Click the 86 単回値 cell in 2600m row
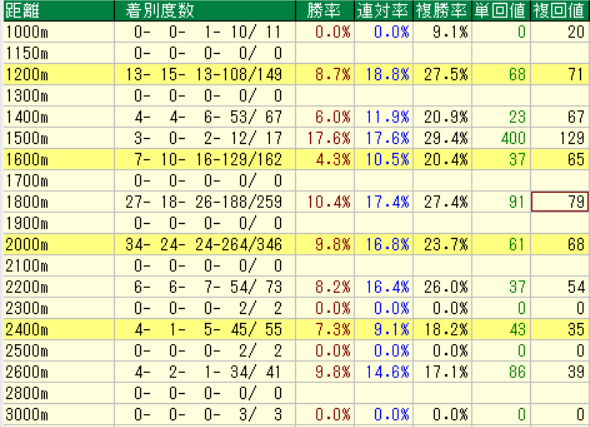The height and width of the screenshot is (427, 590). click(x=501, y=372)
